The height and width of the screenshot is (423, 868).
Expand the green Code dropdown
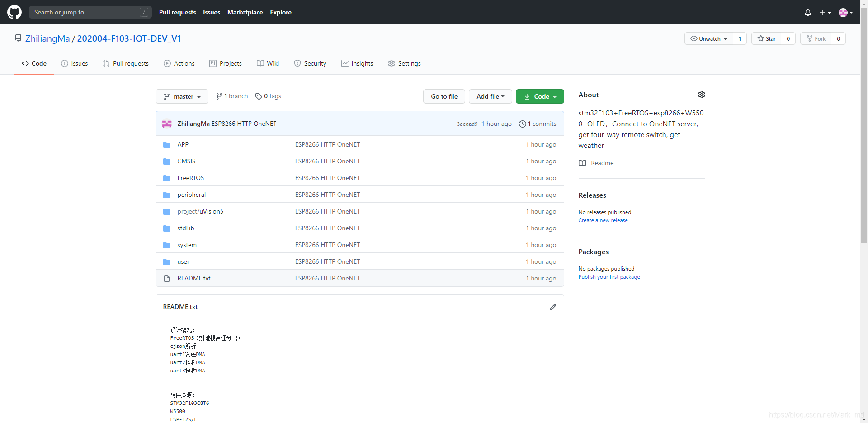[540, 96]
